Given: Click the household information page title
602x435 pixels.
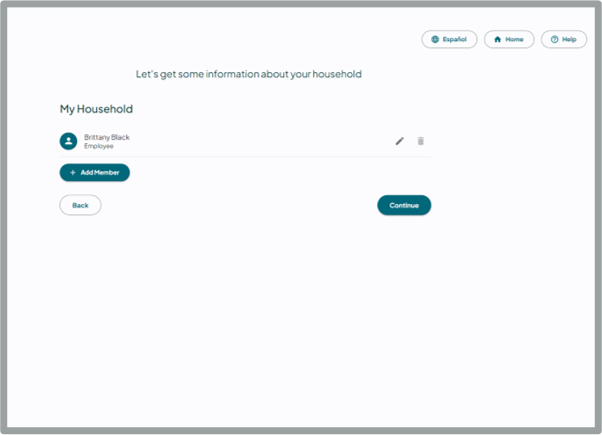Looking at the screenshot, I should (x=248, y=74).
